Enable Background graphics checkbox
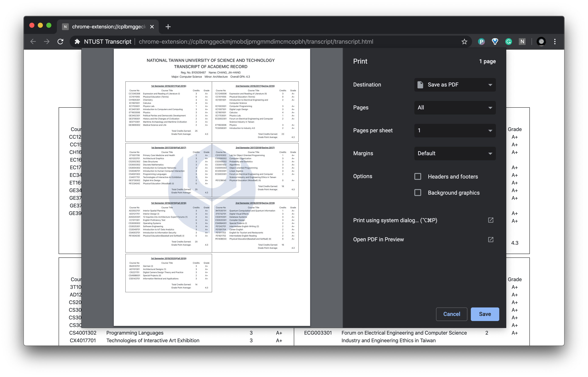The image size is (588, 377). tap(418, 193)
